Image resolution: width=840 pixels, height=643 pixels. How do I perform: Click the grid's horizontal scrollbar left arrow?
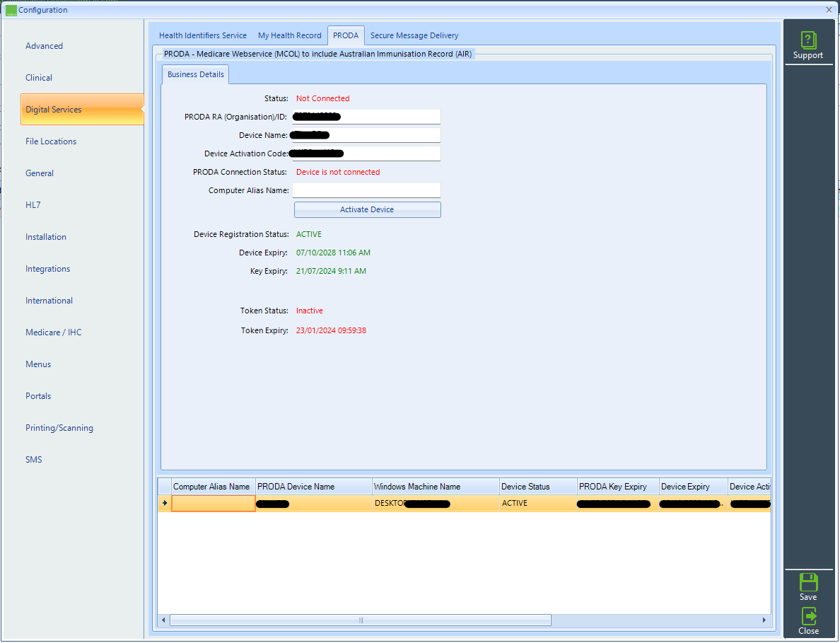click(163, 620)
